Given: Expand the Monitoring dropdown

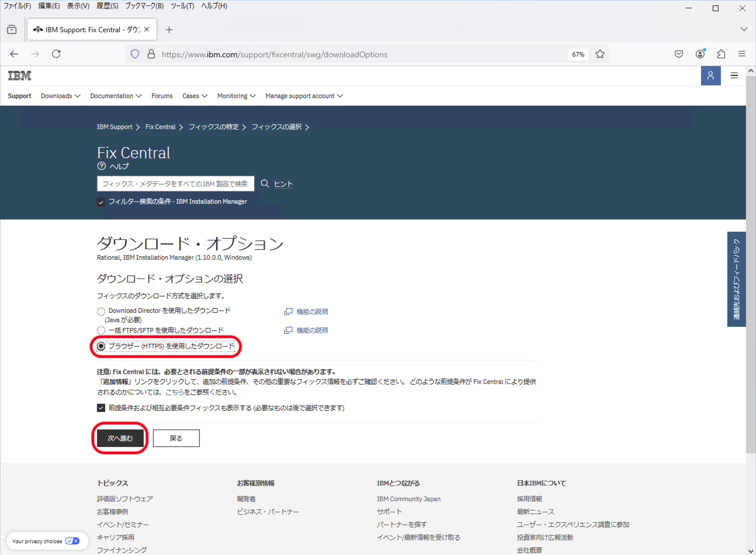Looking at the screenshot, I should 236,96.
